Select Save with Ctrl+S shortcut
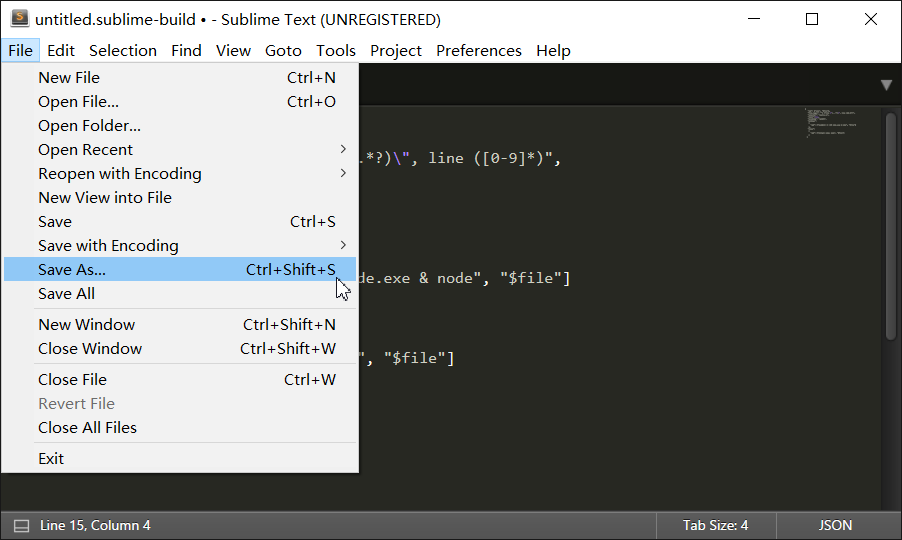 point(180,221)
